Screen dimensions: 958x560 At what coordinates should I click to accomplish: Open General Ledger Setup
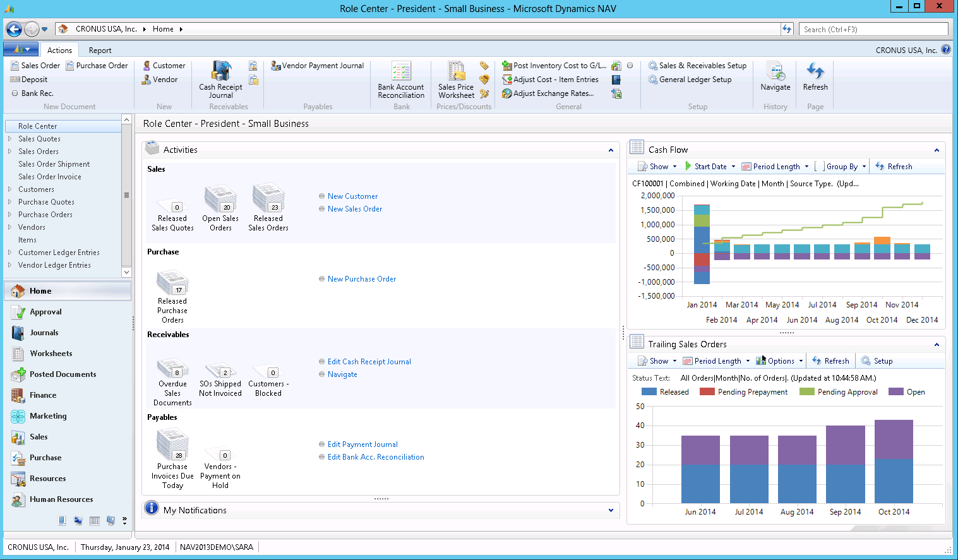[x=690, y=80]
